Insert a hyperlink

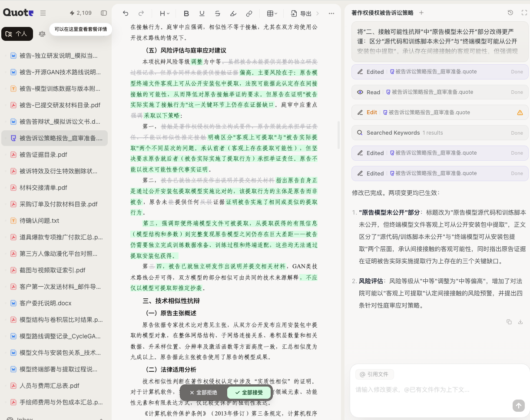point(249,13)
